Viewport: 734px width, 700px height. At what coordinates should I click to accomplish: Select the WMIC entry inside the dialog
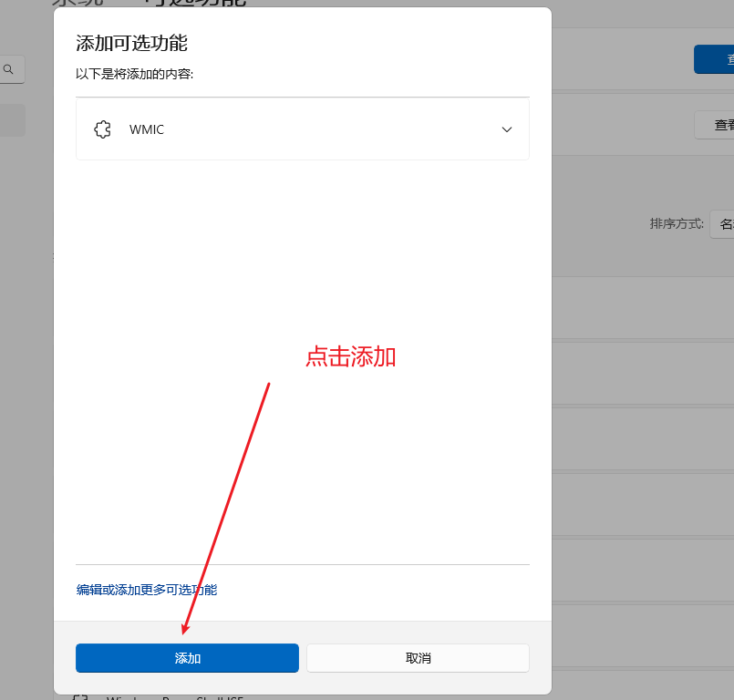[303, 129]
